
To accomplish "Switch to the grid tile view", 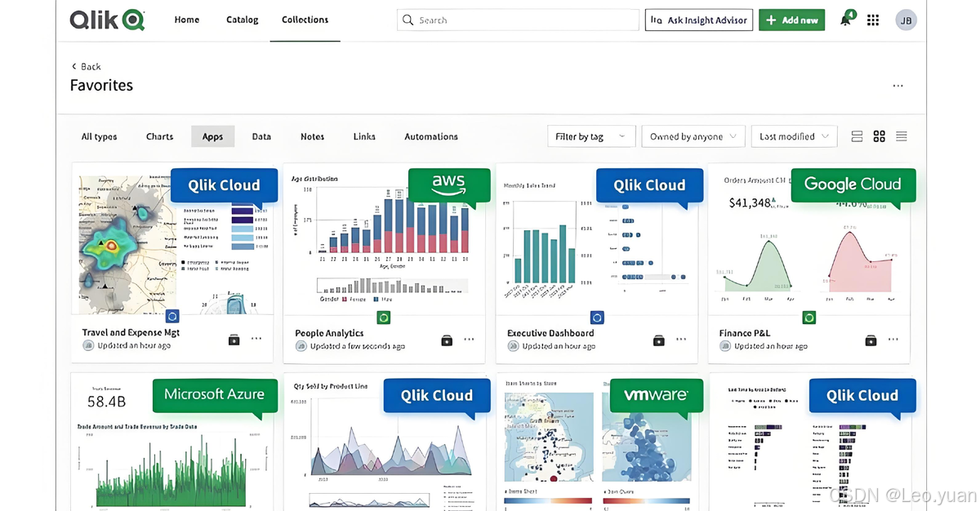I will coord(879,136).
